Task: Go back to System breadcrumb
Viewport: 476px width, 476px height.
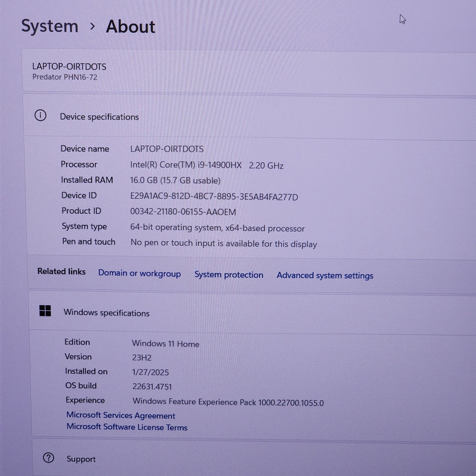Action: (x=50, y=26)
